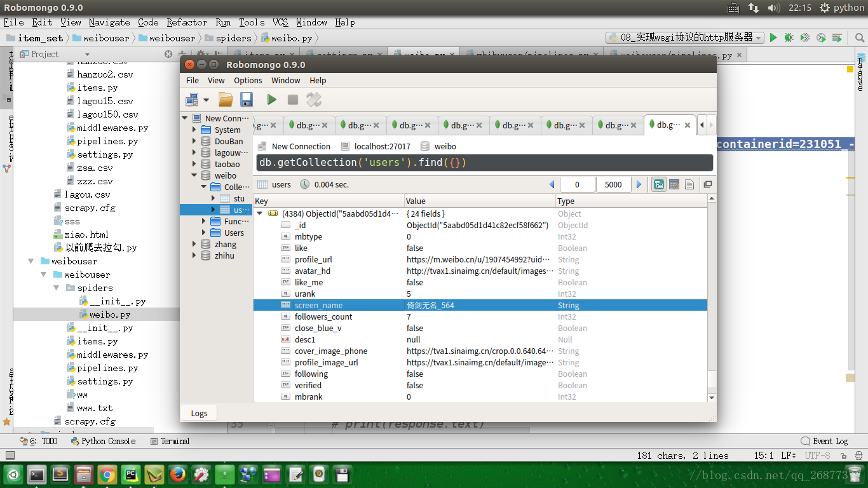Launch Firefox from the dock
Image resolution: width=868 pixels, height=488 pixels.
(x=178, y=474)
